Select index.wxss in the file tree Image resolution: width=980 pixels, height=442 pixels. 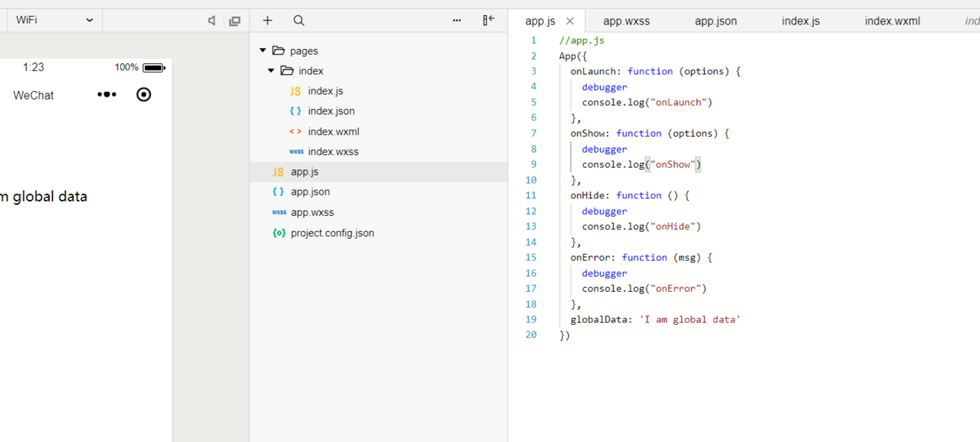pos(333,152)
